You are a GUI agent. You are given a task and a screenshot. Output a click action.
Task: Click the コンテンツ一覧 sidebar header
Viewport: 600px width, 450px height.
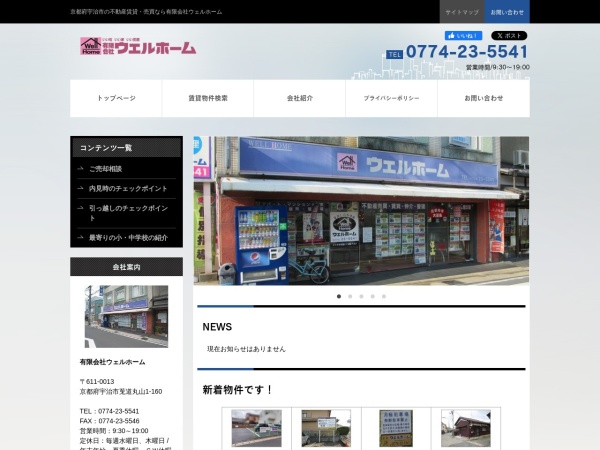point(126,148)
